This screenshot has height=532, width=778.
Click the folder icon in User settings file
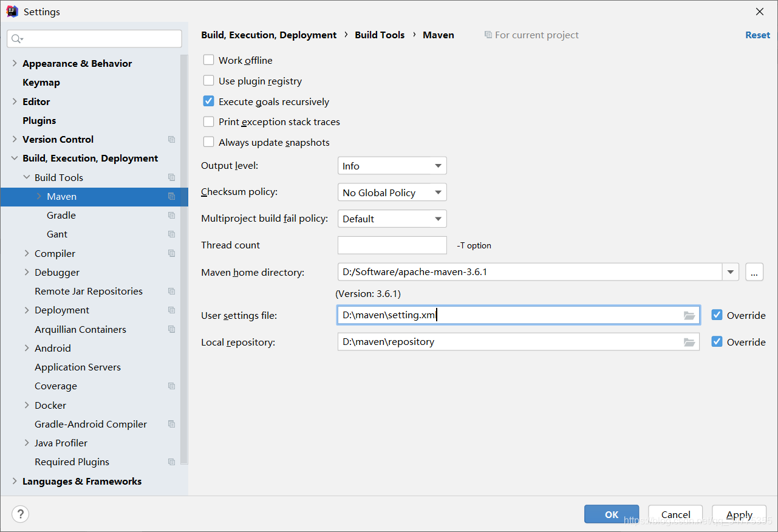pyautogui.click(x=689, y=316)
